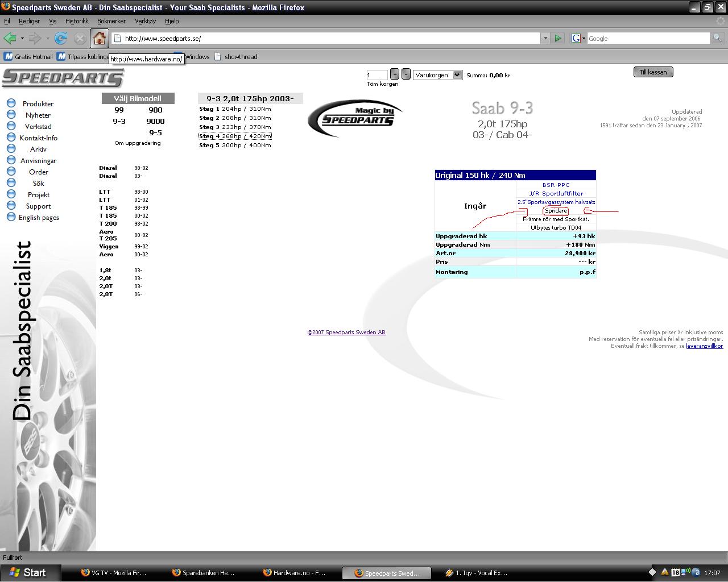Click the blue bullet next to Arkiv
This screenshot has width=728, height=582.
click(11, 148)
